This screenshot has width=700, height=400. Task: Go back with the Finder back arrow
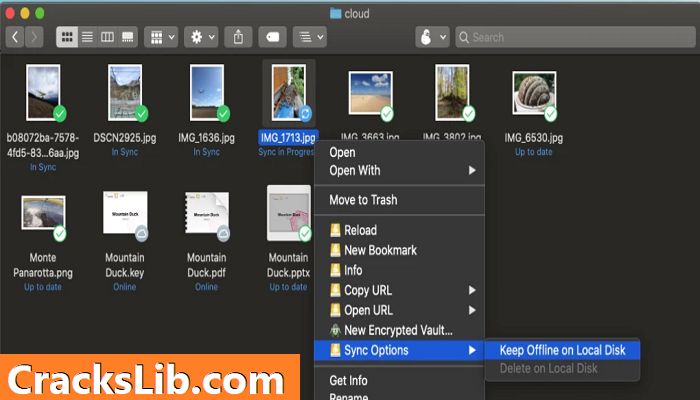pyautogui.click(x=15, y=37)
